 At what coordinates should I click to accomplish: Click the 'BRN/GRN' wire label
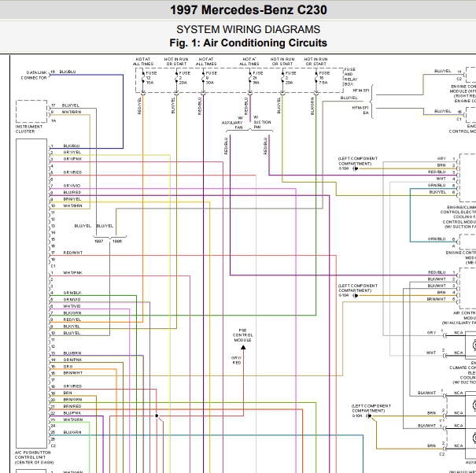point(72,400)
